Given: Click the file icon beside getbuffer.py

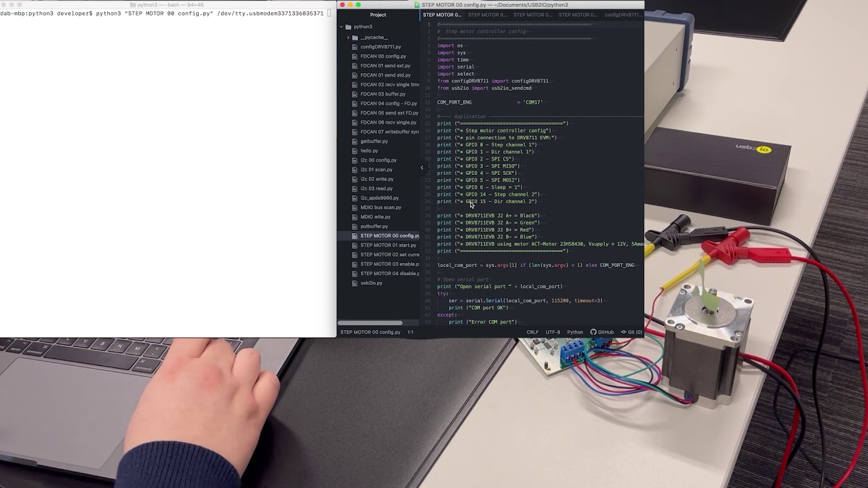Looking at the screenshot, I should point(355,141).
